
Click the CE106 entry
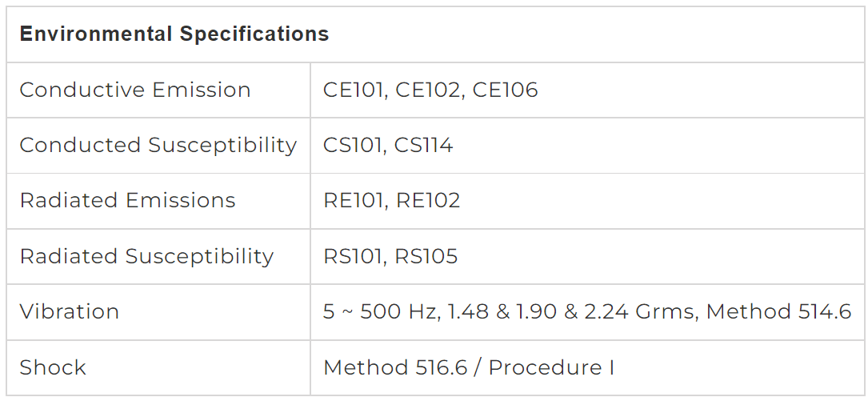click(x=505, y=90)
